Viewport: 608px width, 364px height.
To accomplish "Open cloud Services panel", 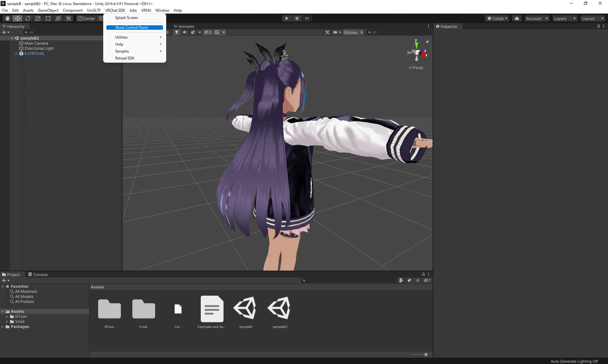I will click(517, 18).
